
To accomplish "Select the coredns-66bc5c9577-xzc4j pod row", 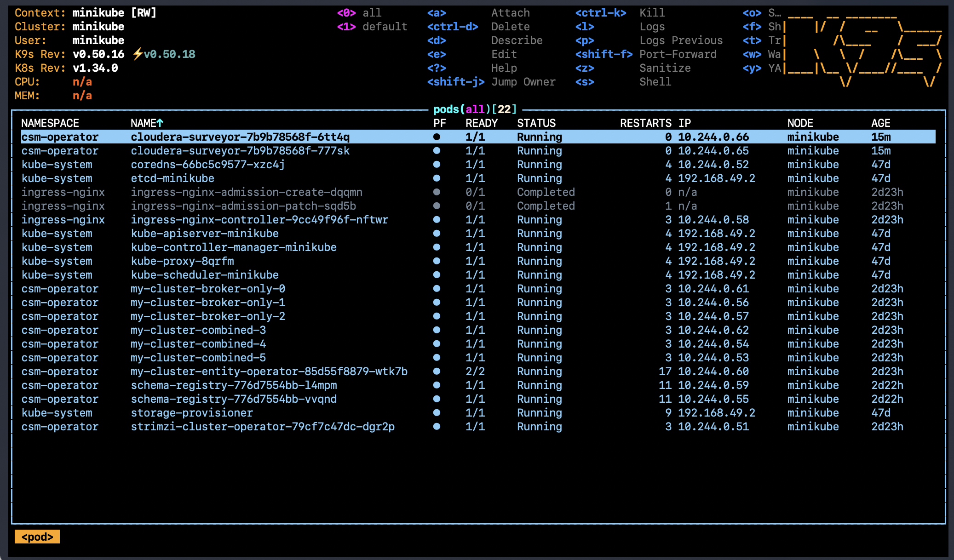I will pyautogui.click(x=208, y=165).
